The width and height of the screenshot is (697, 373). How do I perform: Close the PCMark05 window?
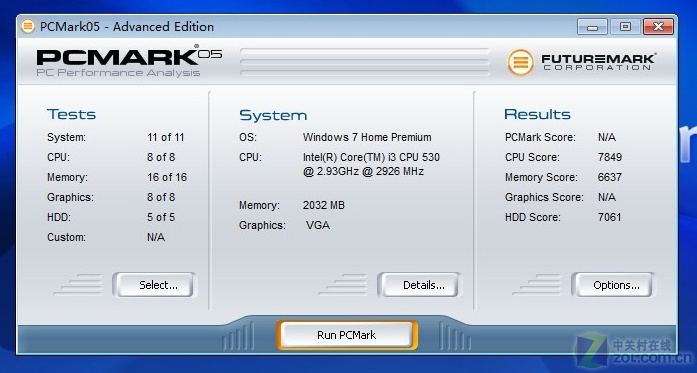tap(658, 27)
